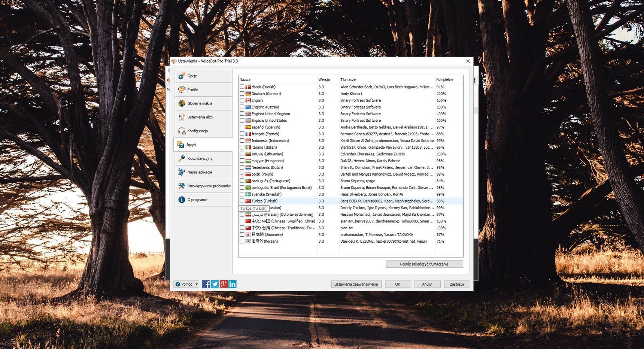Click the Hungarian flag icon
This screenshot has width=644, height=349.
point(248,161)
